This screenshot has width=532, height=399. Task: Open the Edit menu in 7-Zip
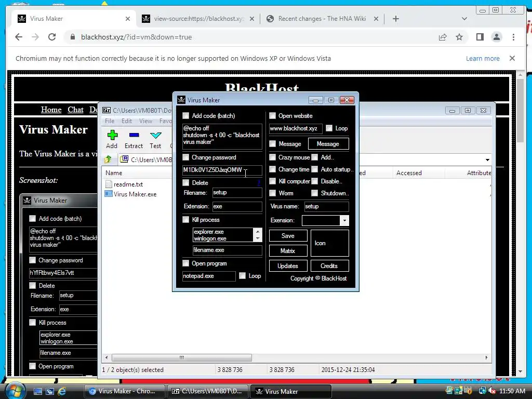(127, 121)
